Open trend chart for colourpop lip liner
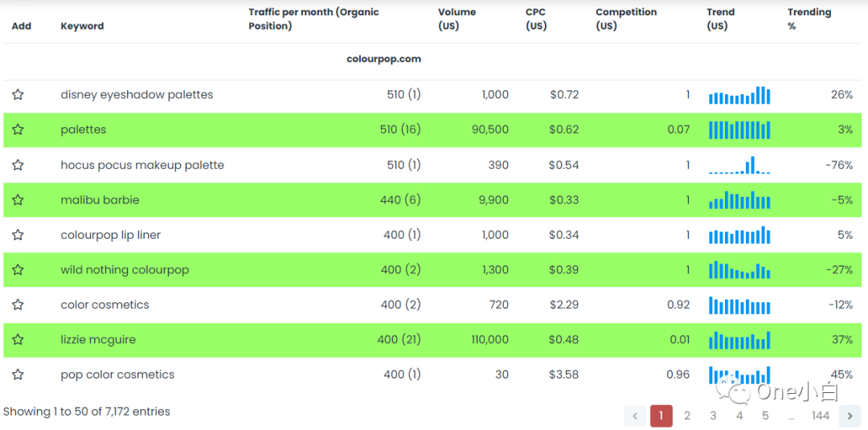The image size is (868, 430). point(739,235)
